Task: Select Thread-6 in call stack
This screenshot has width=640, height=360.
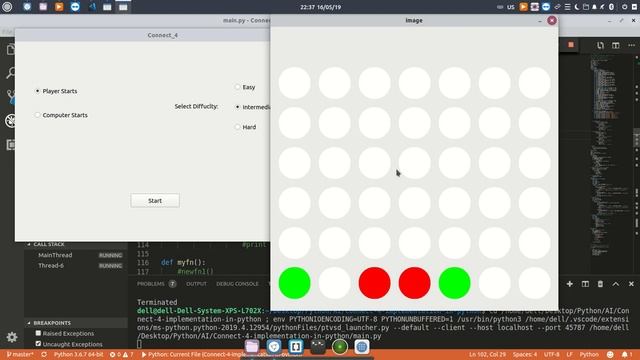Action: click(51, 266)
